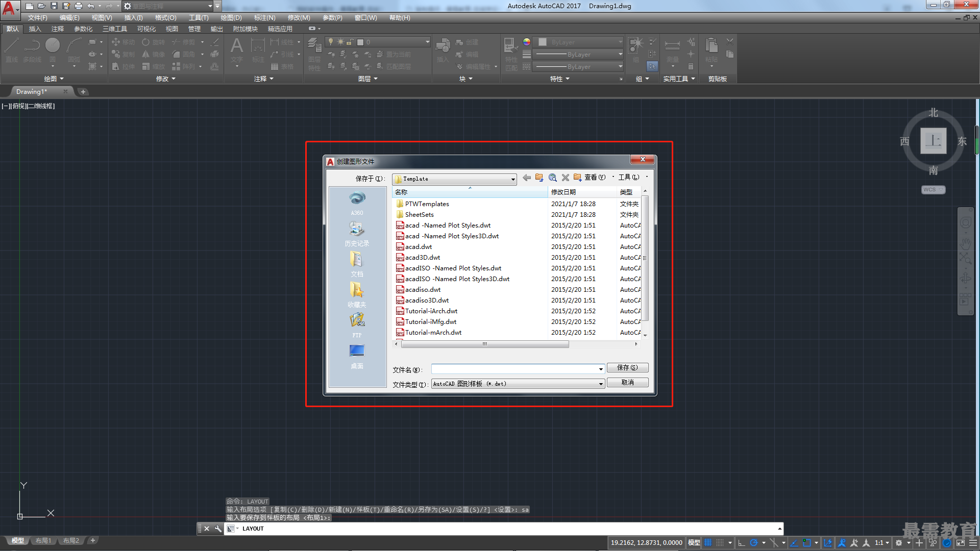Open the 历史记录 history location

click(x=357, y=234)
